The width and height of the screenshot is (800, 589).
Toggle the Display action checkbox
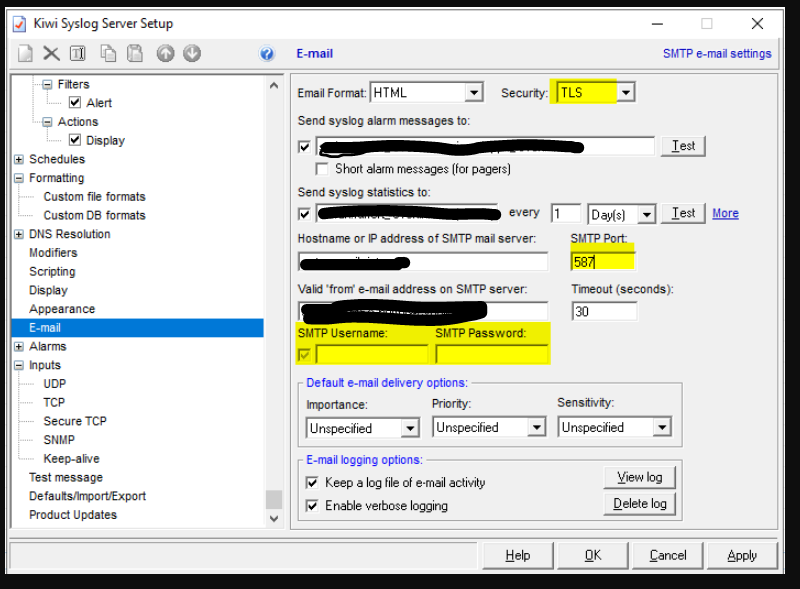[x=74, y=140]
